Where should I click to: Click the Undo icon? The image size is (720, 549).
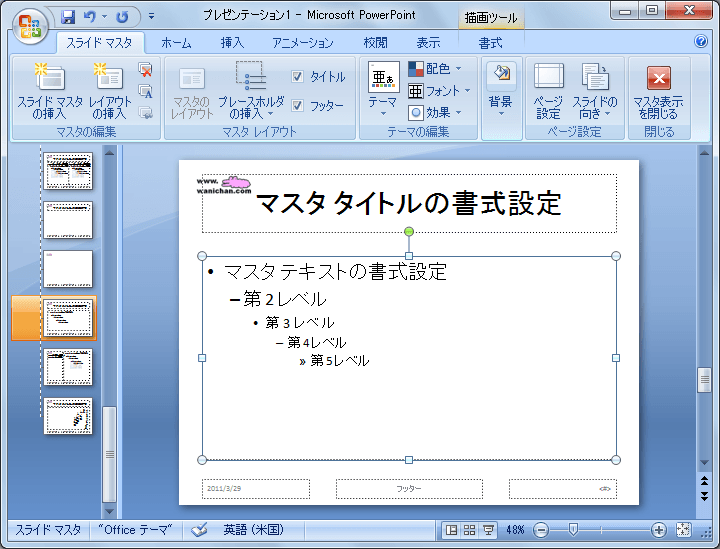click(90, 17)
